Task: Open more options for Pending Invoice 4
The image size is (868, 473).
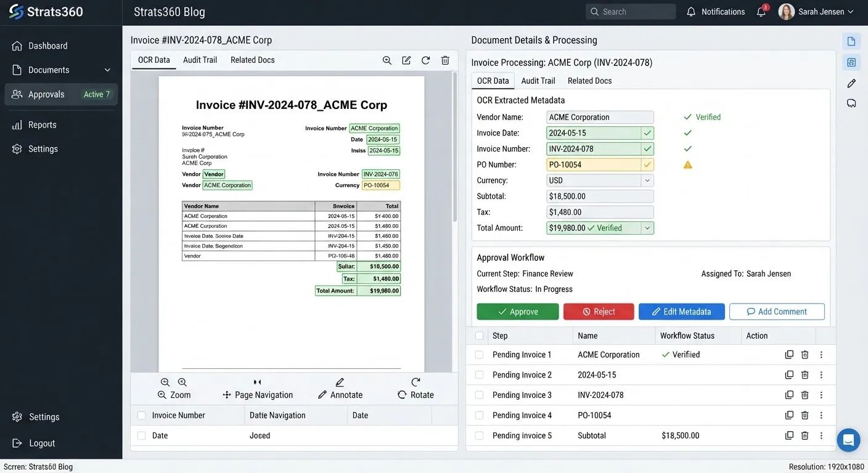Action: [x=821, y=416]
